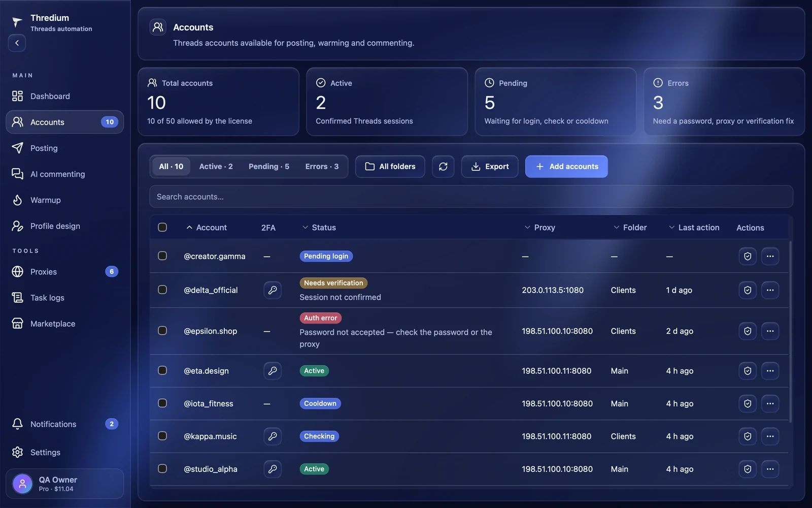Screen dimensions: 812x508
Task: Open more actions menu for @eta.design
Action: [x=770, y=371]
